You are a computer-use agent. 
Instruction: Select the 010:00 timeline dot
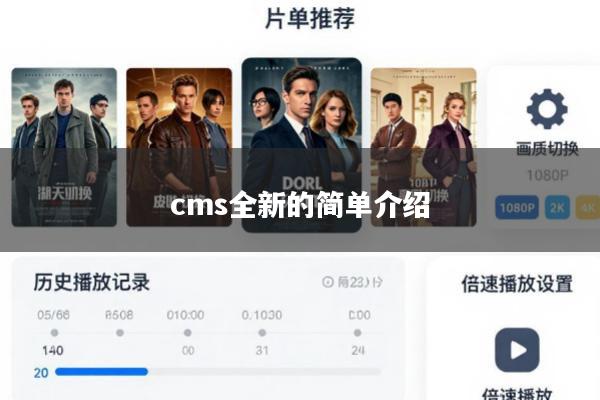[188, 333]
